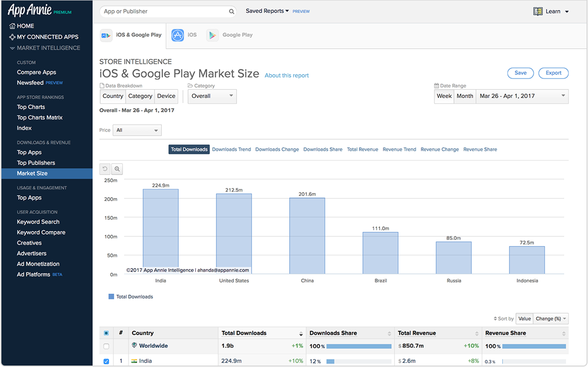Click the HOME icon in sidebar
The image size is (588, 367).
[x=12, y=26]
